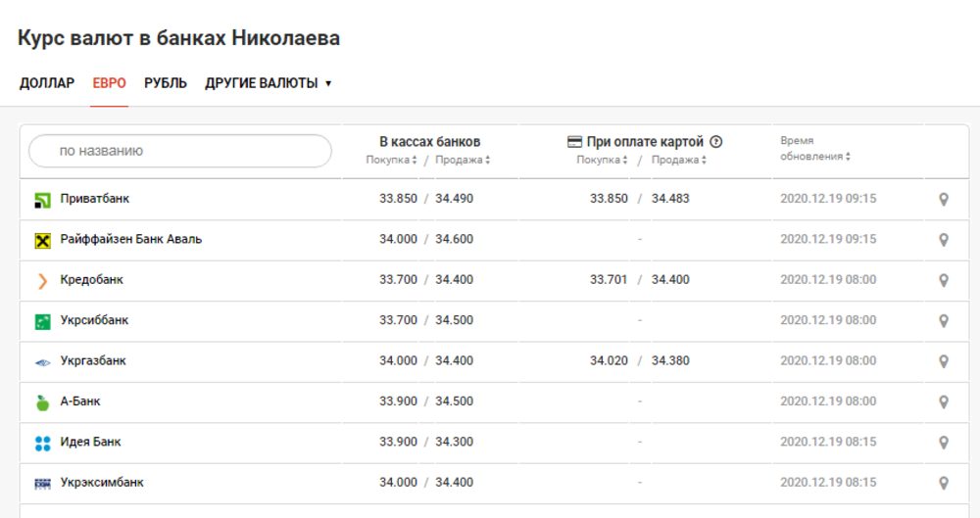Click Ukrgasbank logo icon
Image resolution: width=980 pixels, height=518 pixels.
pyautogui.click(x=42, y=362)
